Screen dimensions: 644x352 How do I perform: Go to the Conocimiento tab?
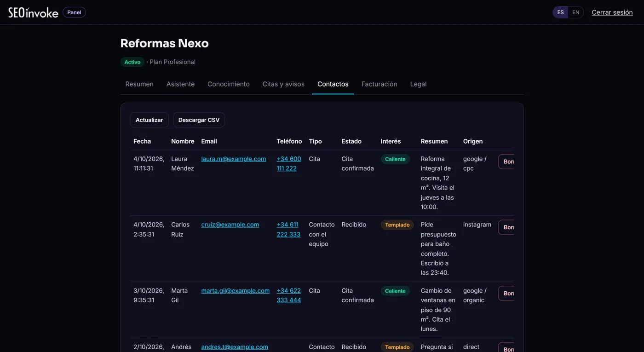229,84
